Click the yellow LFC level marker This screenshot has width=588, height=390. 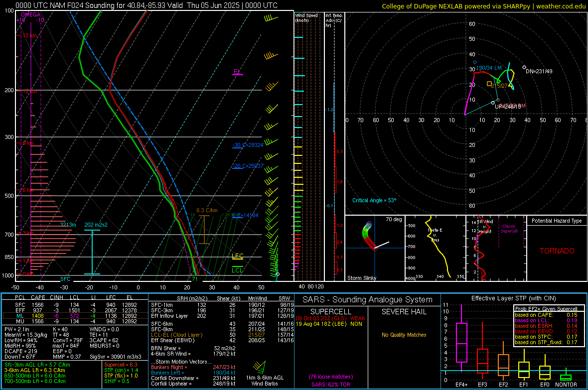click(x=237, y=257)
